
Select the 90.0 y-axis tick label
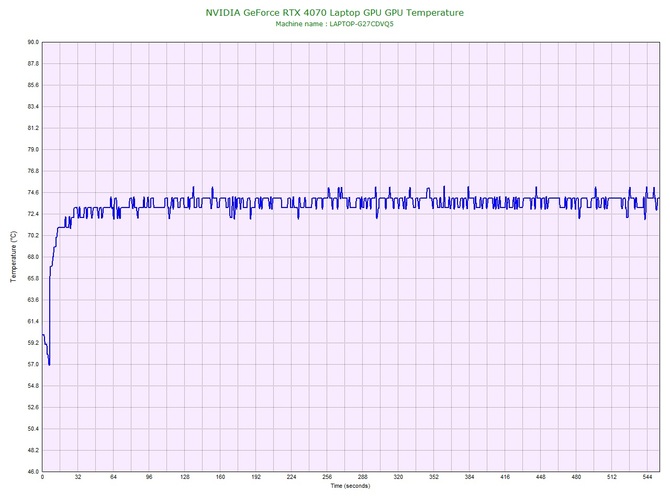tap(32, 42)
